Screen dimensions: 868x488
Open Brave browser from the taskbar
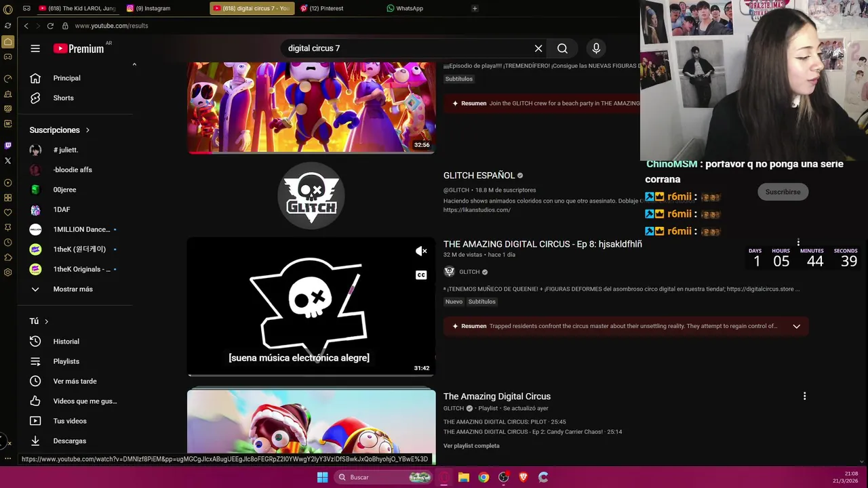(523, 477)
